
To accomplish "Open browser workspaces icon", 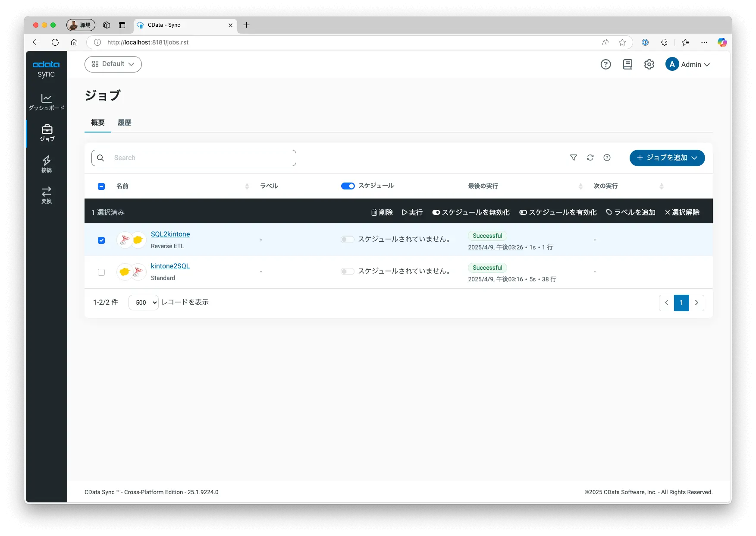I will [x=107, y=25].
